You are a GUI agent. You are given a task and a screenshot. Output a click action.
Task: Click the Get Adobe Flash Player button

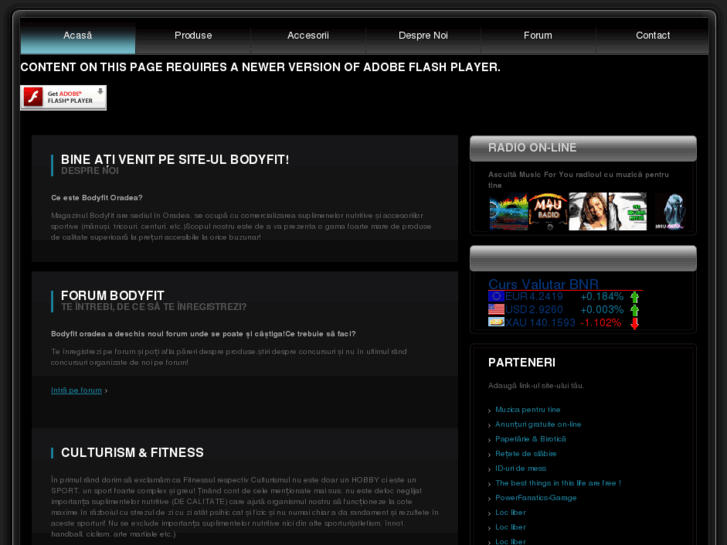pos(64,97)
